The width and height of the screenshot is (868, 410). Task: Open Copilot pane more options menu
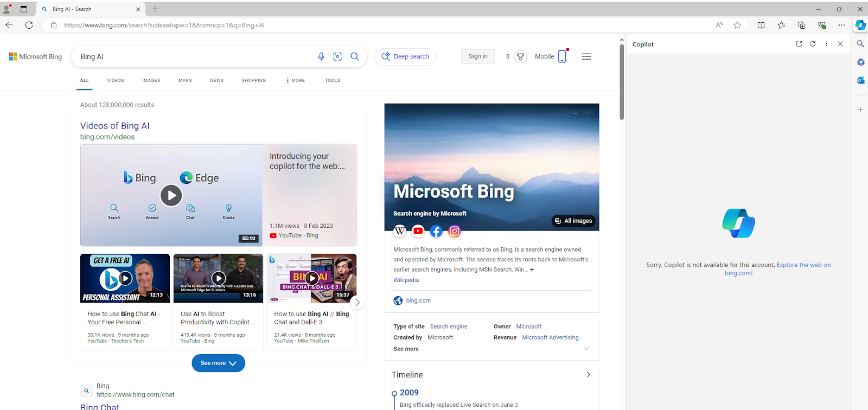click(x=826, y=44)
